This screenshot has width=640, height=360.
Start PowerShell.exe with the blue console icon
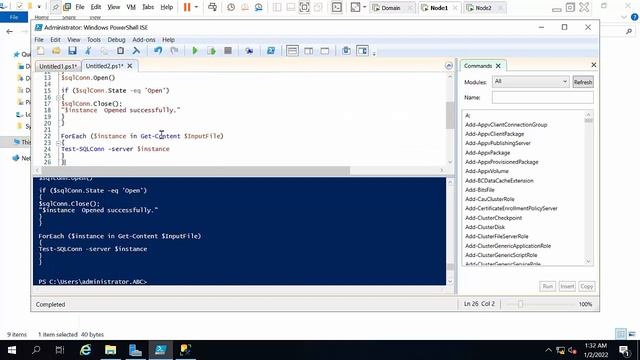coord(271,51)
